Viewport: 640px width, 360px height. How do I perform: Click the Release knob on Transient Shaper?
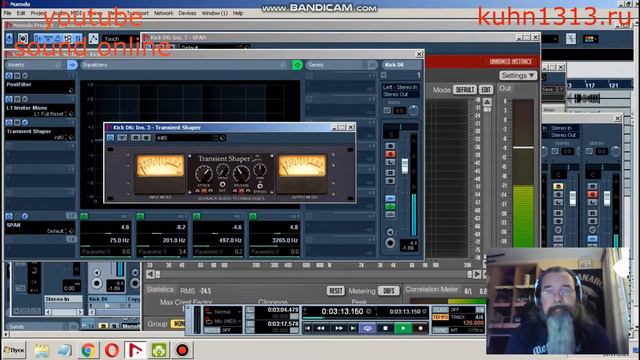[241, 174]
